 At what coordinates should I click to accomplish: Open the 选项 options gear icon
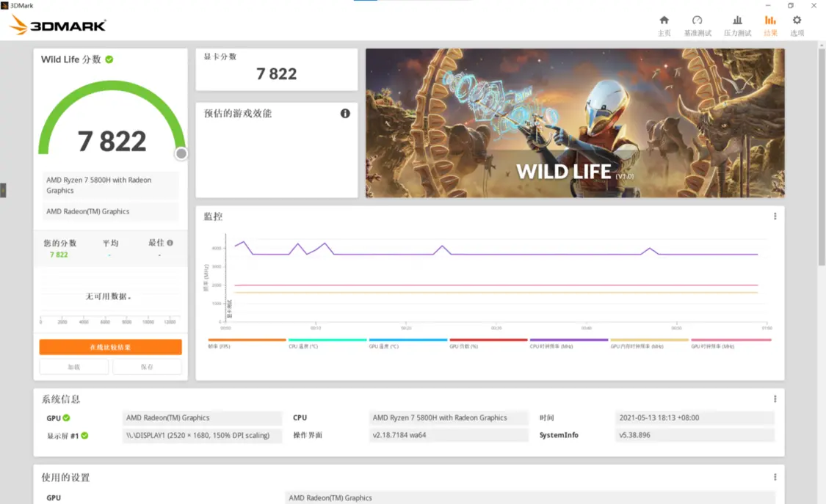pos(797,21)
